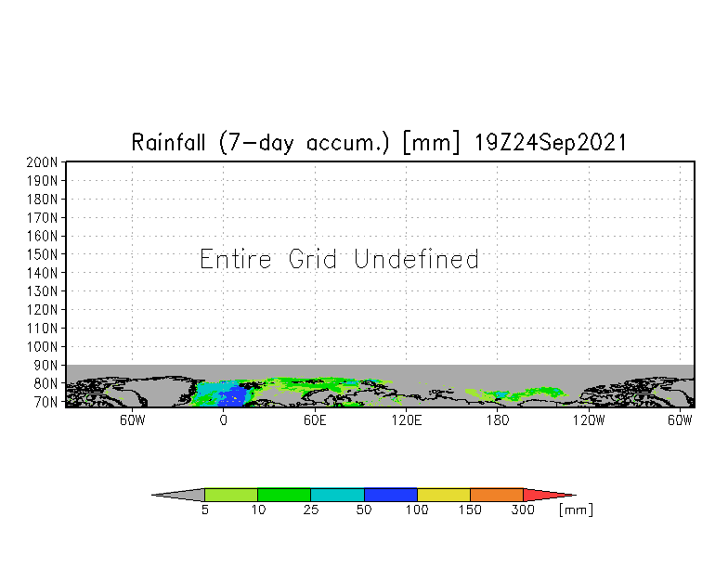The image size is (728, 568).
Task: Click the 100N latitude label
Action: [42, 347]
